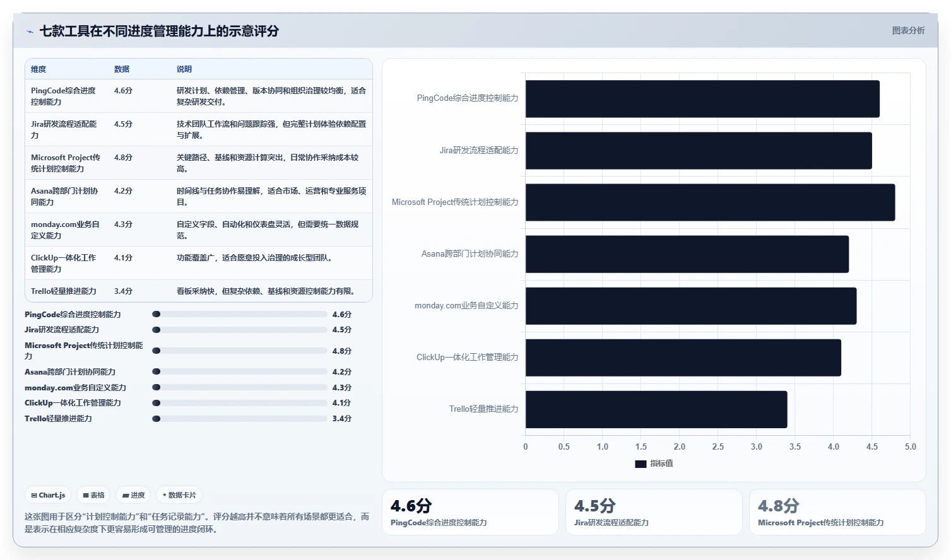The image size is (951, 560).
Task: Open the 4.5分 Jira summary card
Action: [654, 512]
